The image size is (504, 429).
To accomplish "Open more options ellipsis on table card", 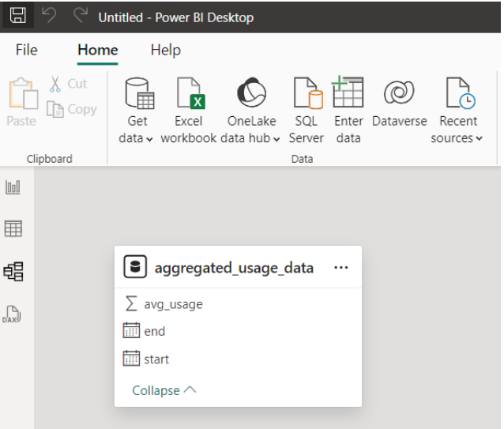I will click(x=341, y=267).
